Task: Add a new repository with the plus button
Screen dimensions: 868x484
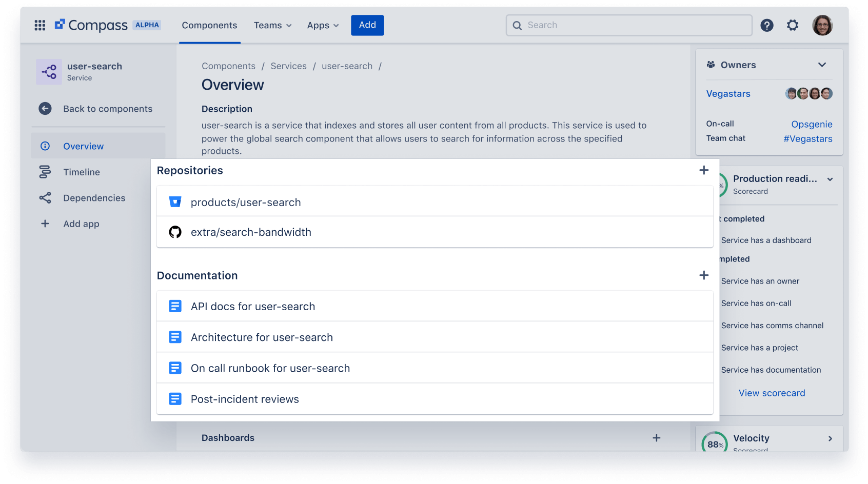Action: [x=703, y=170]
